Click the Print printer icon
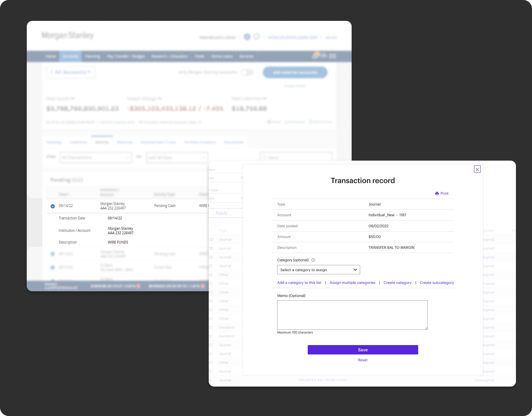Image resolution: width=532 pixels, height=416 pixels. point(437,193)
